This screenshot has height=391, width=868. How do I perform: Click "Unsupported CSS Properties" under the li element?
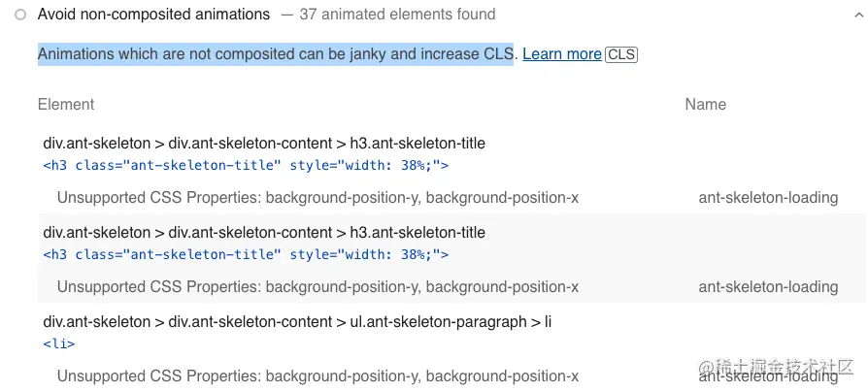pyautogui.click(x=317, y=376)
